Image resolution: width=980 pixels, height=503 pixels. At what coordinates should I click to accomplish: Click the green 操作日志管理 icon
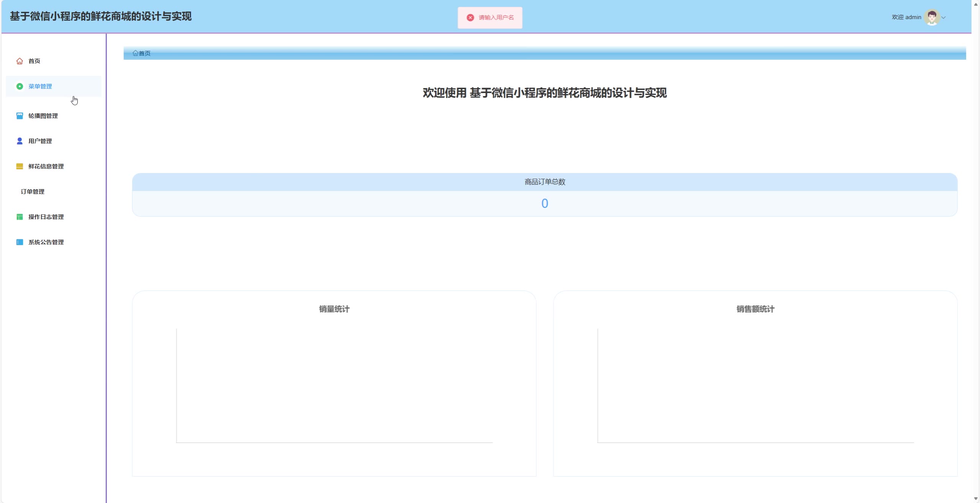coord(20,217)
